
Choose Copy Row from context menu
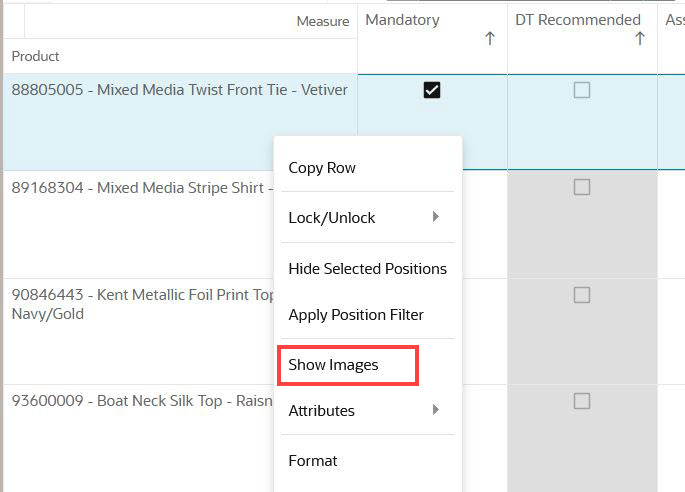click(322, 168)
